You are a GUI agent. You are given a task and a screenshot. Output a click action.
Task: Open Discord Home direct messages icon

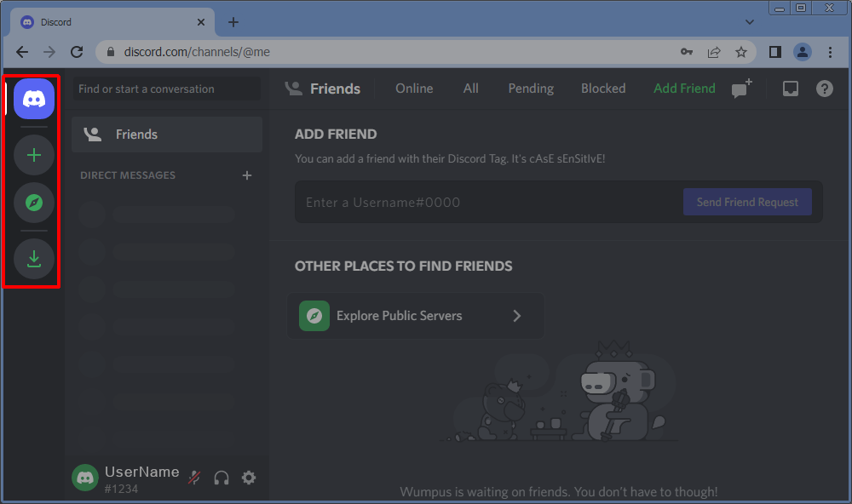(34, 99)
